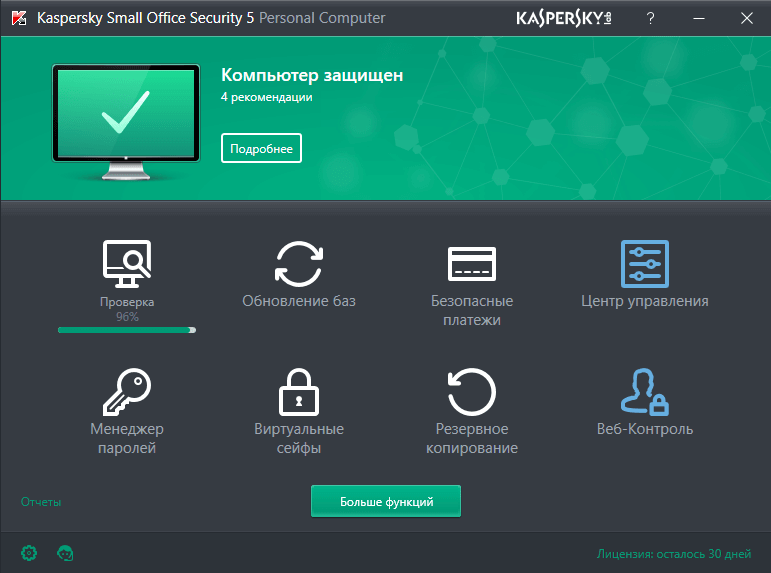The width and height of the screenshot is (771, 573).
Task: Click the 4 рекомендации text
Action: [x=267, y=98]
